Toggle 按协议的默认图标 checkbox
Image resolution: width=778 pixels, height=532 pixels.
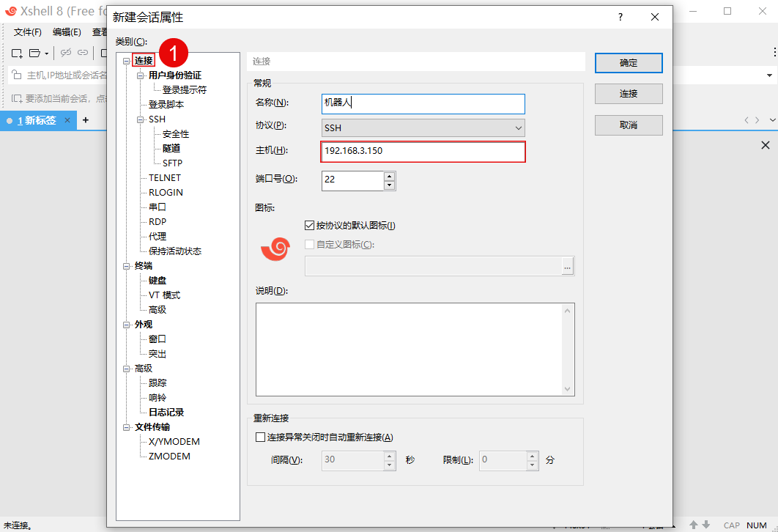pyautogui.click(x=309, y=226)
